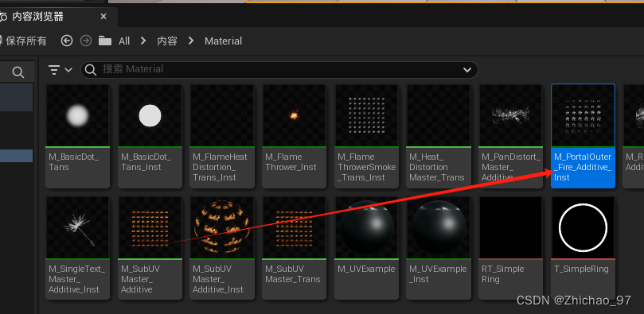
Task: Select the 内容 breadcrumb
Action: click(167, 41)
